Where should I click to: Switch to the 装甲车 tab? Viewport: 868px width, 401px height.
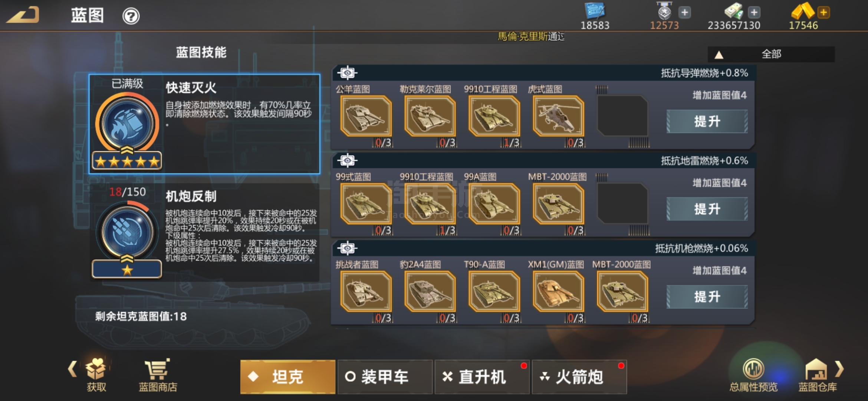pyautogui.click(x=385, y=377)
